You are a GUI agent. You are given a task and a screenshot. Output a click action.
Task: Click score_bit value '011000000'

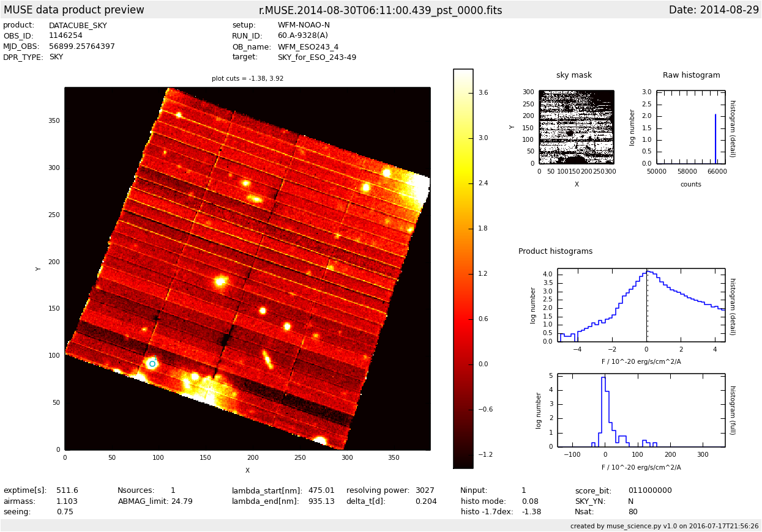coord(650,490)
